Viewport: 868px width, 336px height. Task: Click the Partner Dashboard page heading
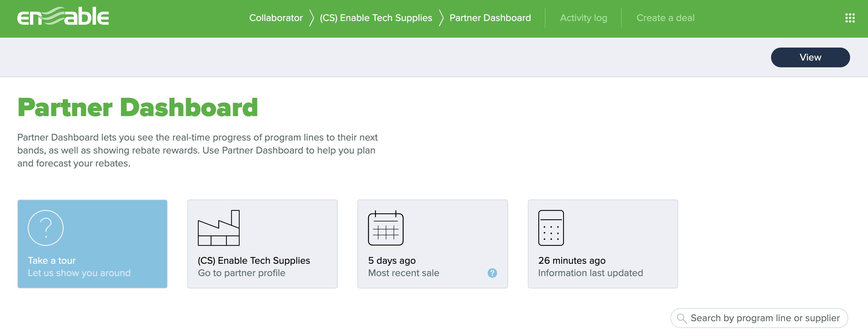coord(137,107)
